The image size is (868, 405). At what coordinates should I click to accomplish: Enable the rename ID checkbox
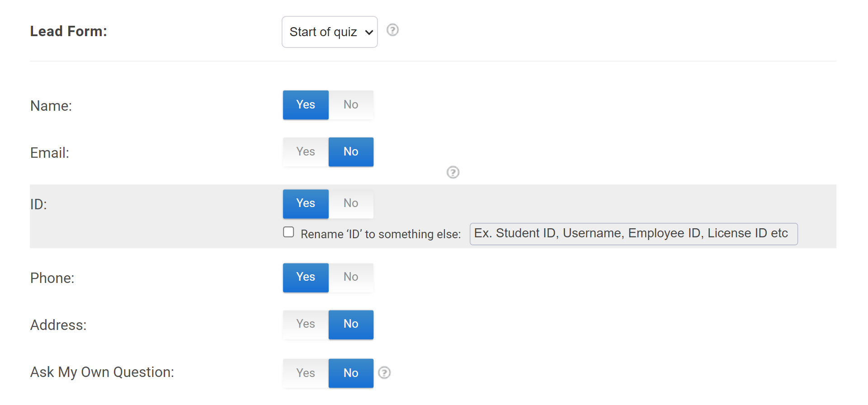288,232
